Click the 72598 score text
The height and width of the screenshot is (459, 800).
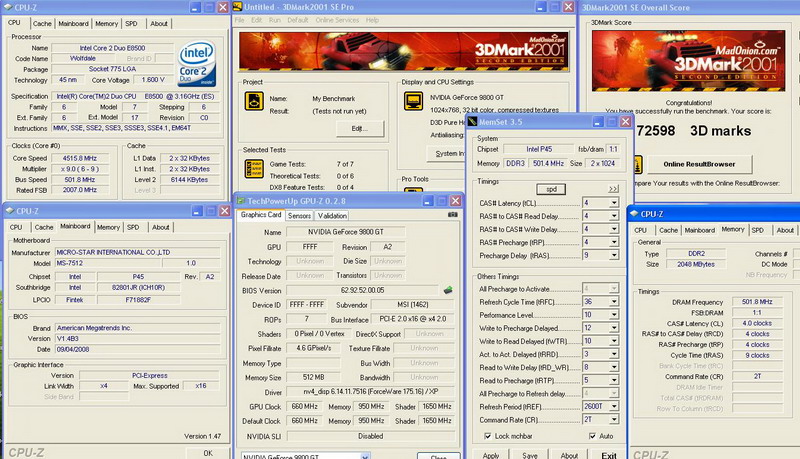(x=656, y=131)
